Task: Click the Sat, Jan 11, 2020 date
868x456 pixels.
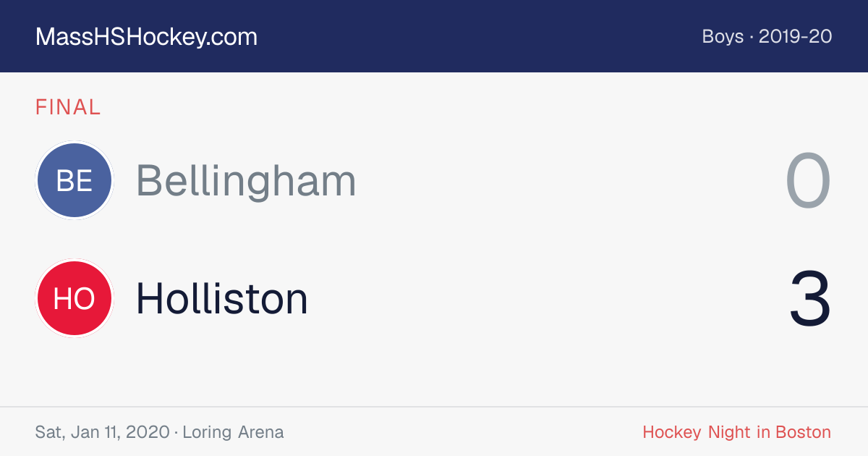Action: pyautogui.click(x=102, y=433)
